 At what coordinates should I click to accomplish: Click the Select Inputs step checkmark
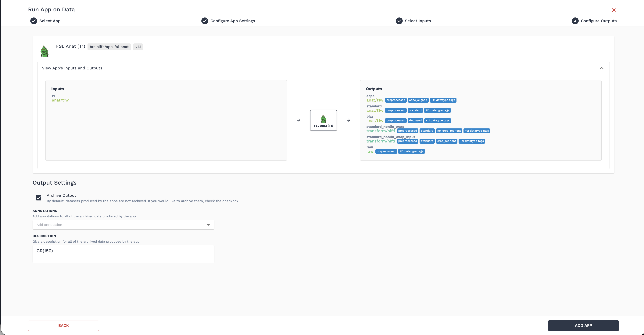coord(399,21)
